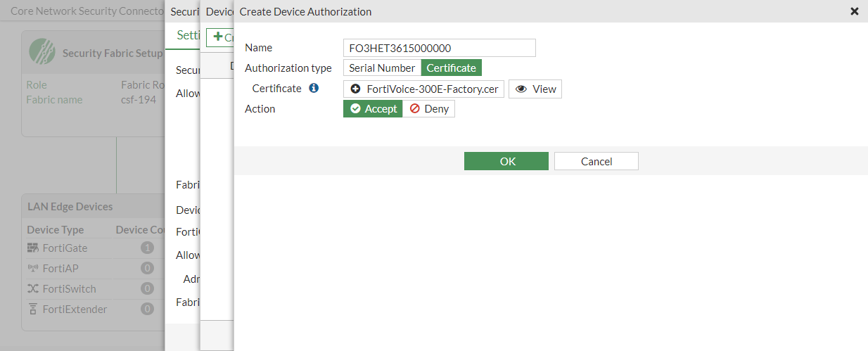Open the FortiVoice-300E-Factory.cer certificate selector
This screenshot has width=868, height=351.
424,89
